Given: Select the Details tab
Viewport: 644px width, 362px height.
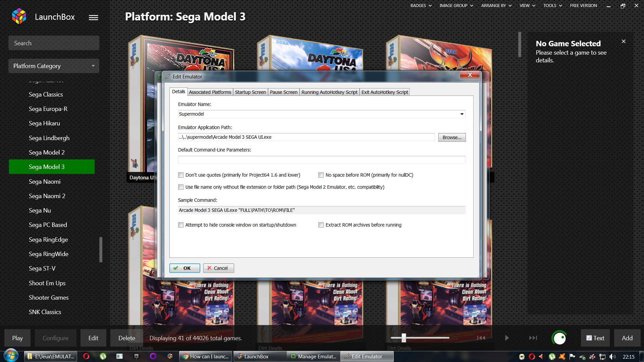Looking at the screenshot, I should coord(178,92).
